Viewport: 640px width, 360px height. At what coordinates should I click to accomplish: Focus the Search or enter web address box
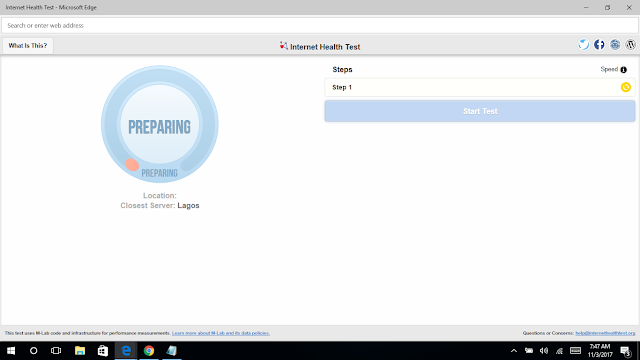pyautogui.click(x=320, y=25)
